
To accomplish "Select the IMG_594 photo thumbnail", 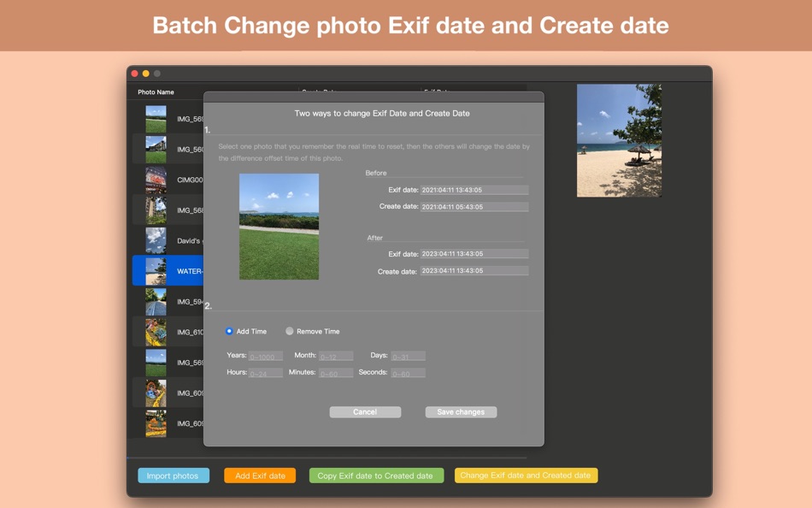I will point(156,301).
